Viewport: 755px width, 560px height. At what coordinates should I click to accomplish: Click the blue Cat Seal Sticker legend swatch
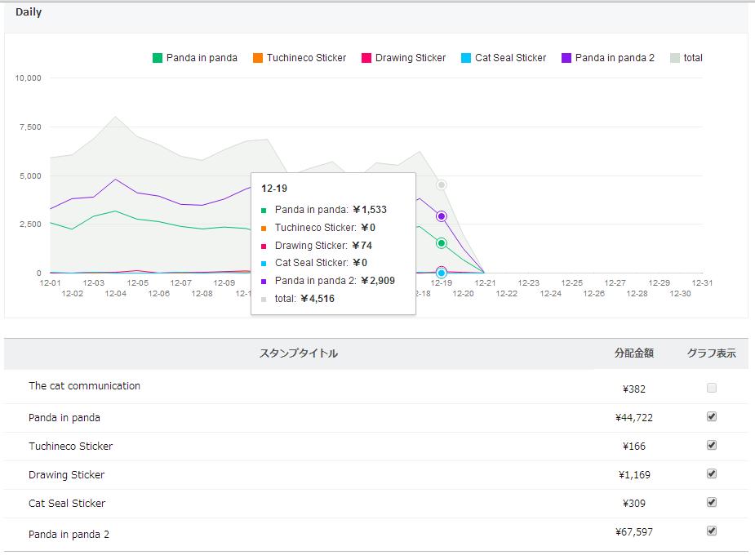point(466,58)
